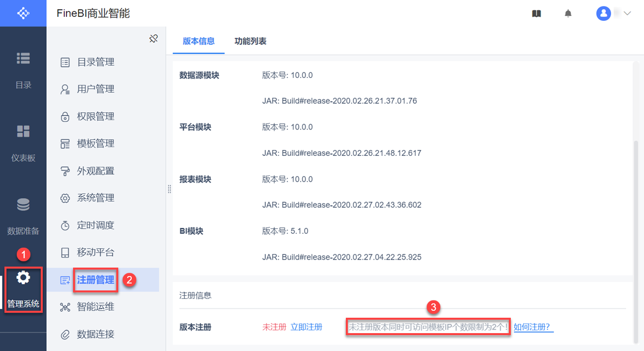The height and width of the screenshot is (351, 644).
Task: Click the 注册信息 section heading
Action: click(x=195, y=295)
